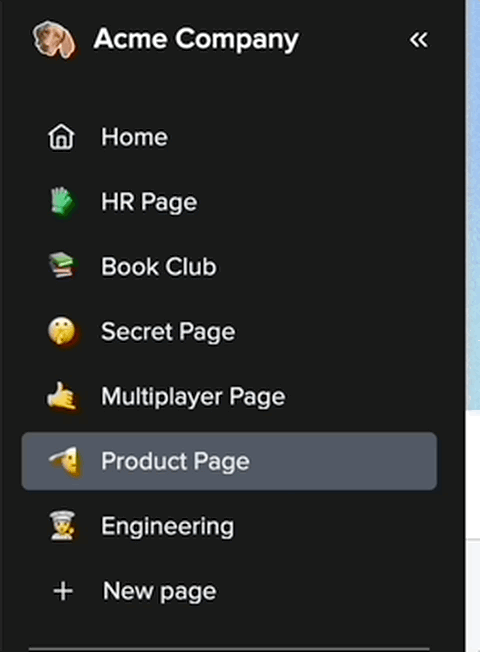The image size is (480, 652).
Task: Click the Acme Company workspace title
Action: [x=196, y=40]
